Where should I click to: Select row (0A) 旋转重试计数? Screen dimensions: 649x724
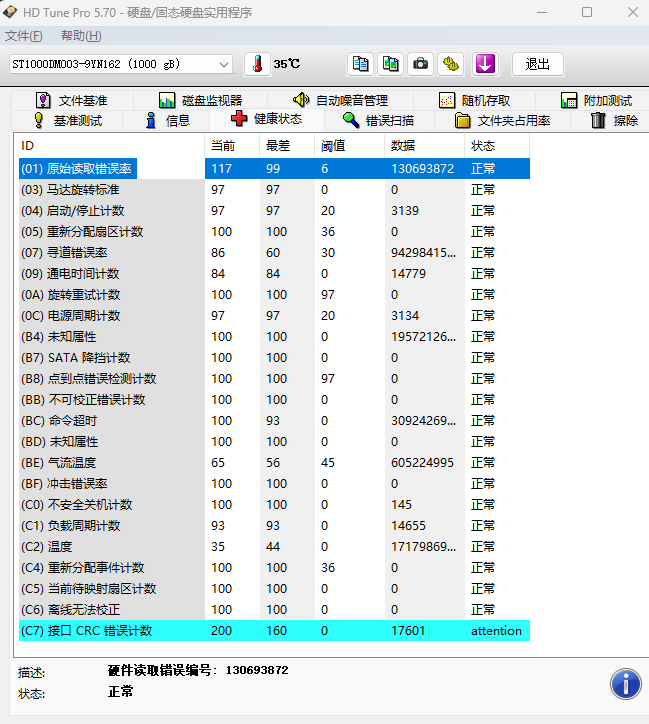[x=274, y=295]
